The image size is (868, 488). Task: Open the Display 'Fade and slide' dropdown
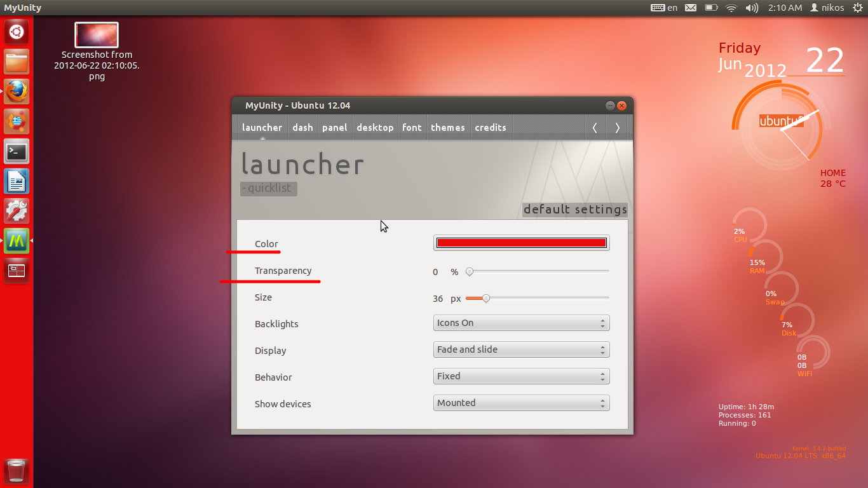(521, 349)
